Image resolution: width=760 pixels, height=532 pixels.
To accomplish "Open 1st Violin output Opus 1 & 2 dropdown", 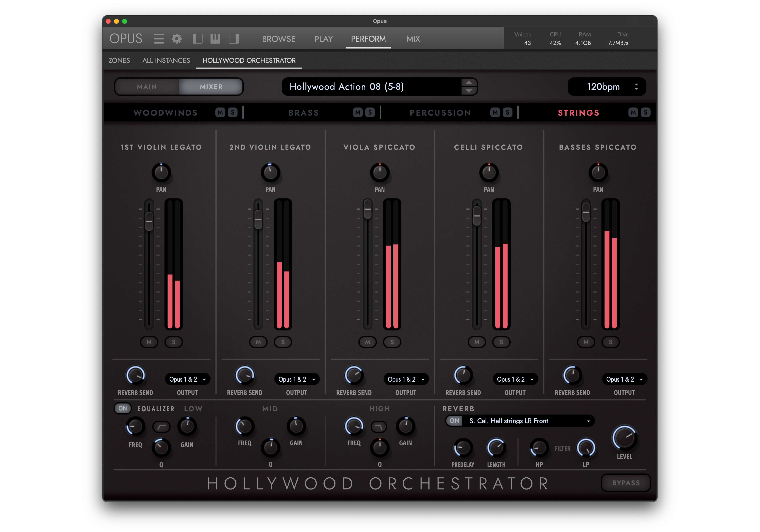I will point(187,379).
